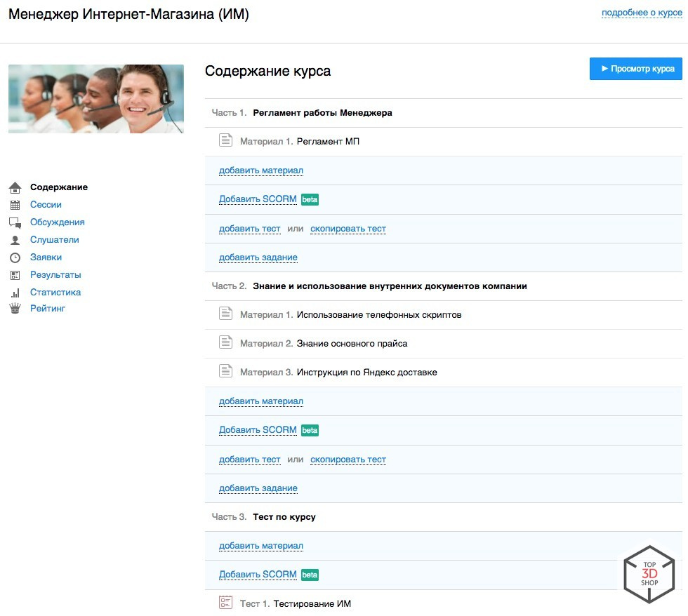Click the bar chart icon beside Статистика
The image size is (688, 616).
tap(15, 293)
